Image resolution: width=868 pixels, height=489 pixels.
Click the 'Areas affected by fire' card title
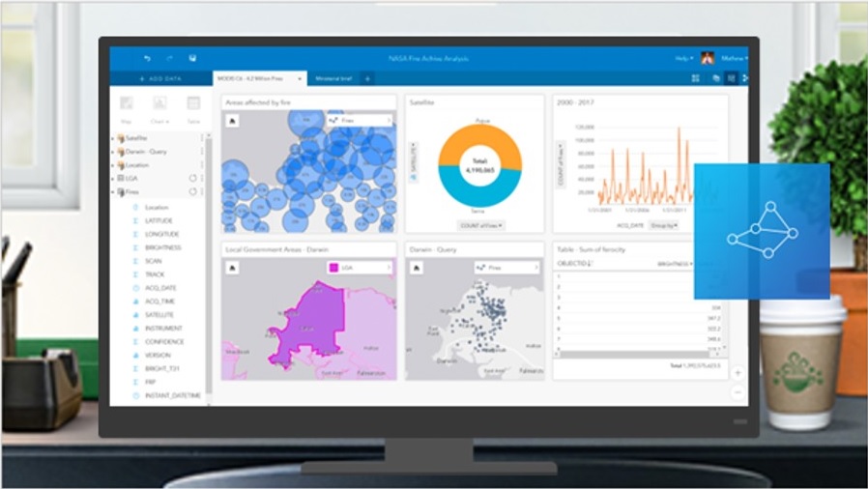258,102
